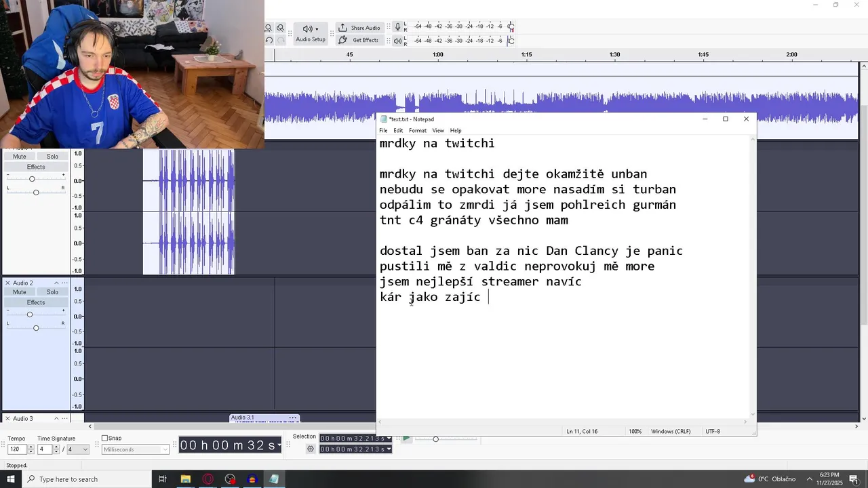Click the playback meter speaker icon
The width and height of the screenshot is (868, 488).
[398, 40]
